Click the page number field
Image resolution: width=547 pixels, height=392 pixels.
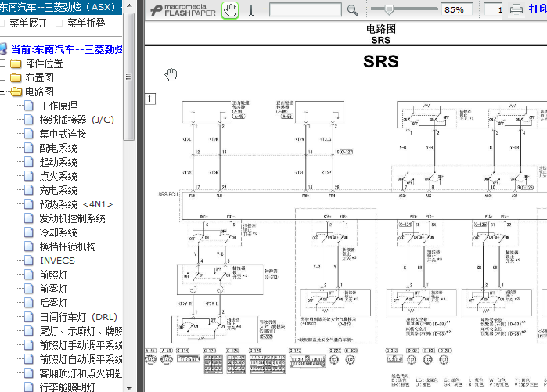(x=493, y=9)
